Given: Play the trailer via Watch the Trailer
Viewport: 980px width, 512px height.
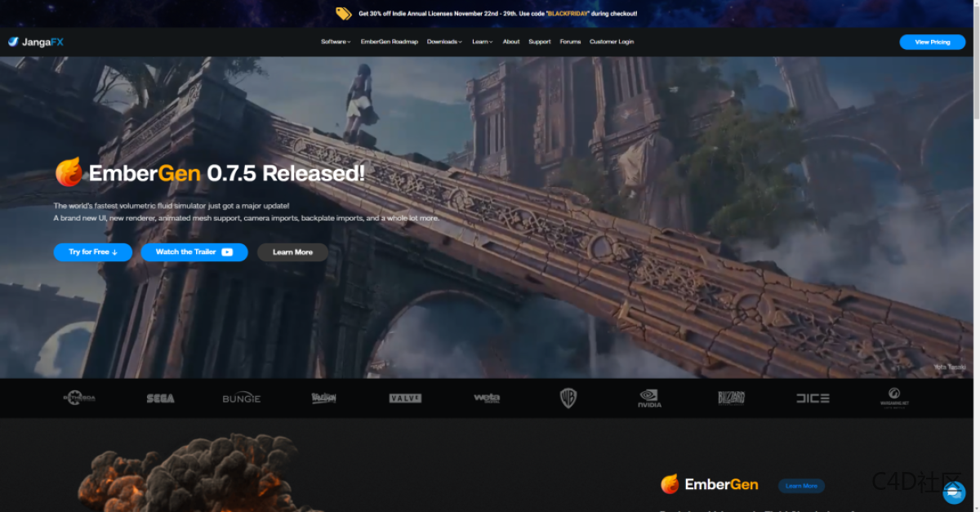Looking at the screenshot, I should pos(194,252).
